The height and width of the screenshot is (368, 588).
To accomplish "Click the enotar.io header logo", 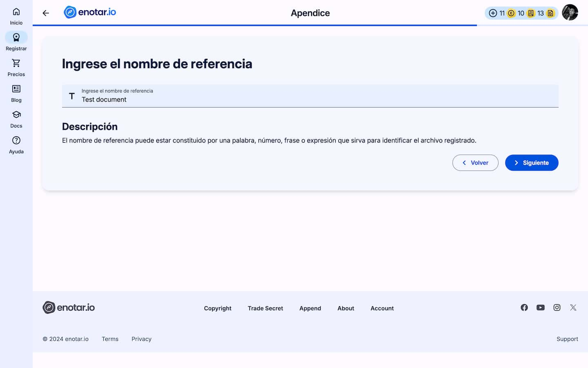I will click(x=90, y=12).
